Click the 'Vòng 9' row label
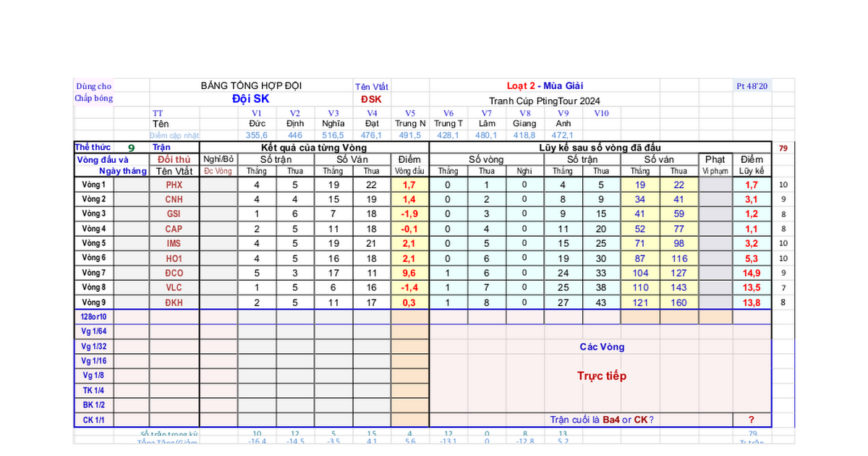Image resolution: width=868 pixels, height=456 pixels. [94, 302]
